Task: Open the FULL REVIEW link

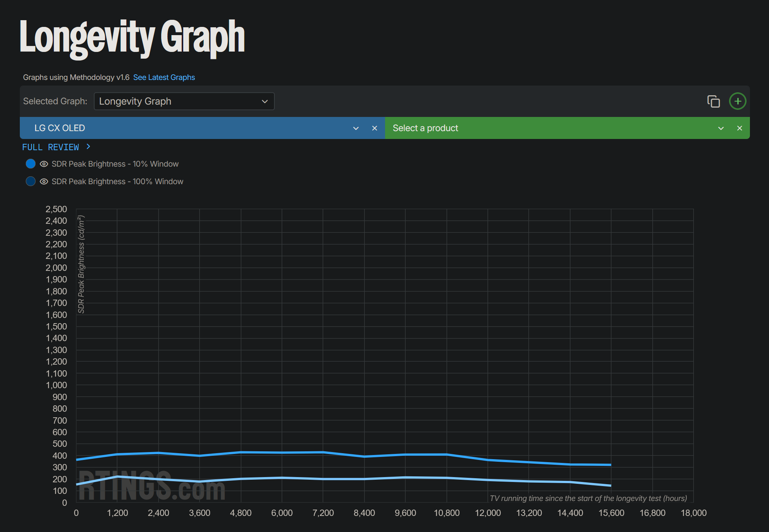Action: [x=50, y=147]
